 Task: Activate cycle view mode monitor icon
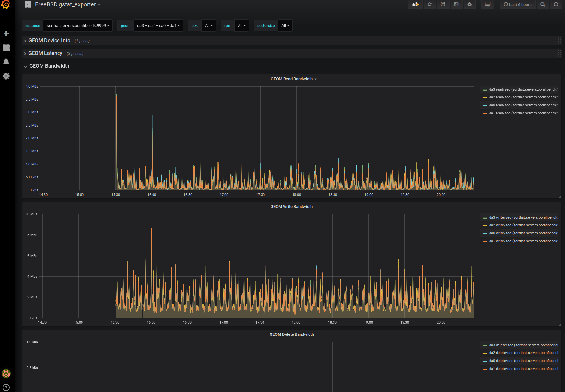click(488, 4)
